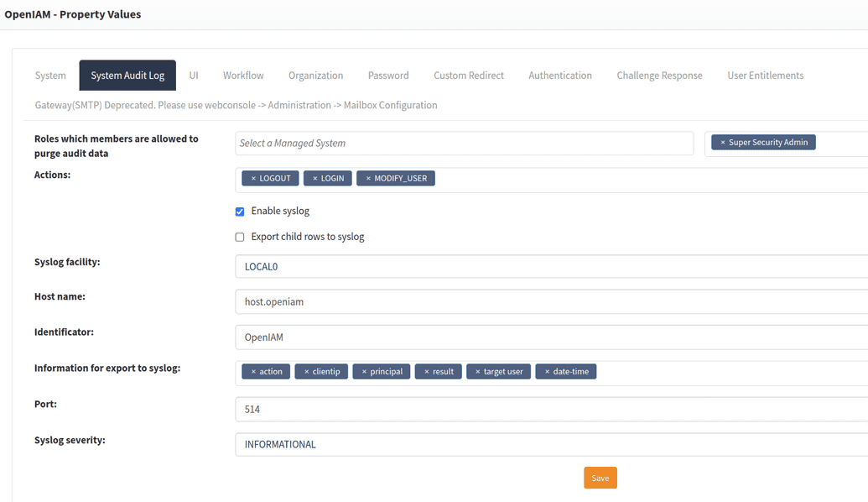Open the Challenge Response tab
The height and width of the screenshot is (502, 868).
(659, 75)
